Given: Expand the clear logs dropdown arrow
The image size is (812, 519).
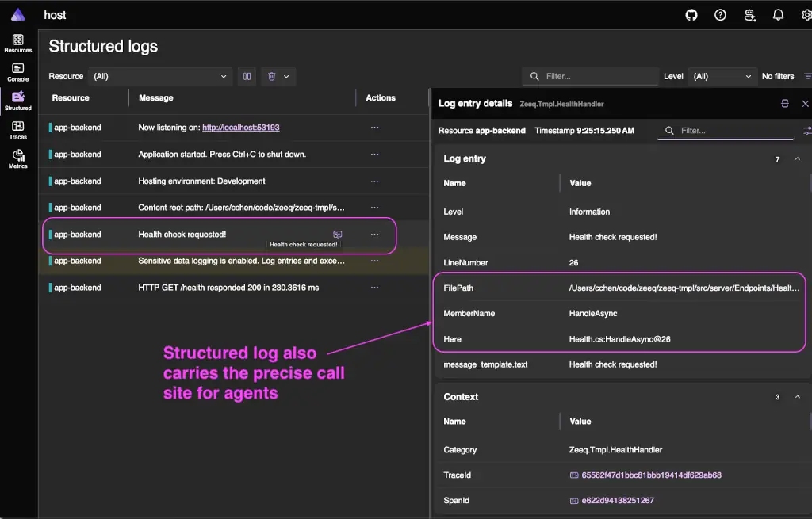Looking at the screenshot, I should pyautogui.click(x=287, y=76).
